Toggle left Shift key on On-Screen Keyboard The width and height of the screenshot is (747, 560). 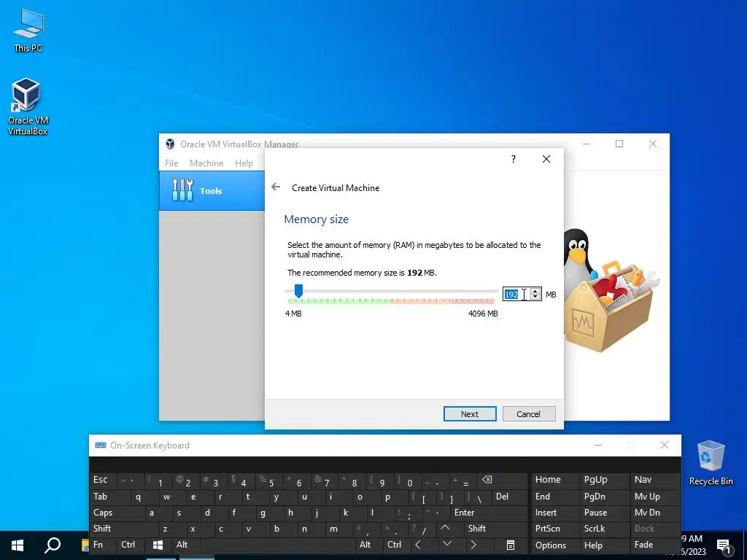(x=123, y=529)
